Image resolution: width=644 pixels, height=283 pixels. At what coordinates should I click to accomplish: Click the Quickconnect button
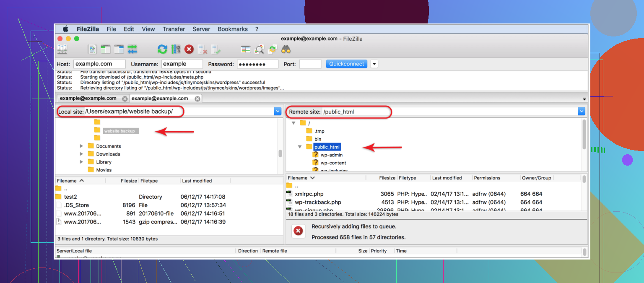pos(347,64)
